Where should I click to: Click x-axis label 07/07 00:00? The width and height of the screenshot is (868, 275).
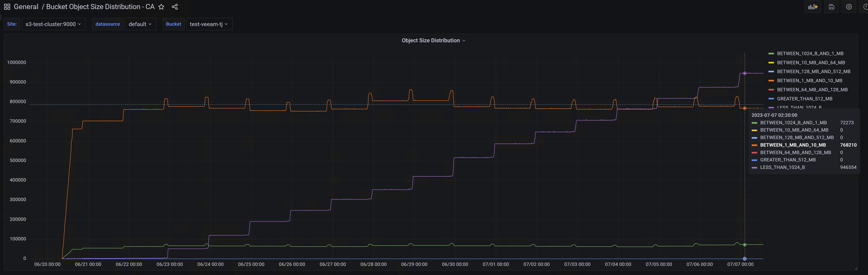(x=740, y=264)
